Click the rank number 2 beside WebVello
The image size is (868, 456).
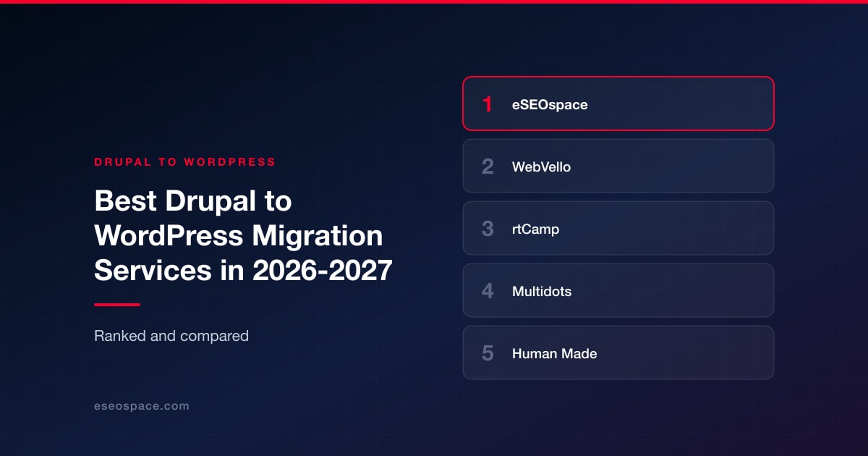tap(488, 166)
